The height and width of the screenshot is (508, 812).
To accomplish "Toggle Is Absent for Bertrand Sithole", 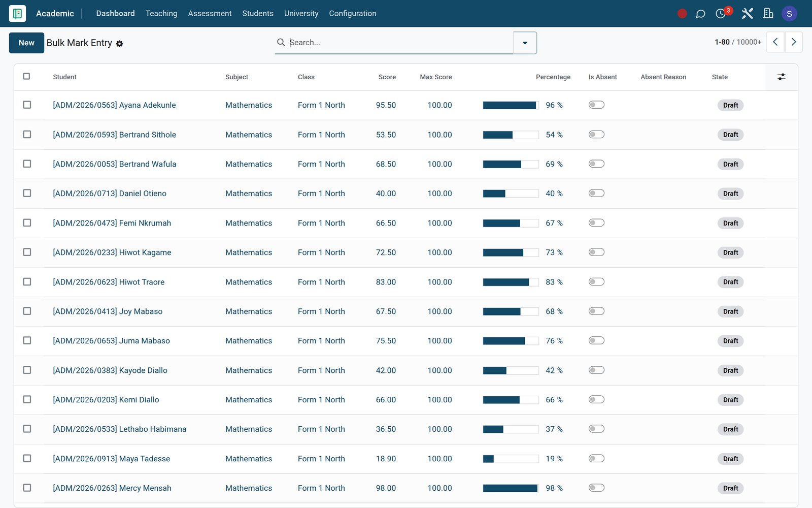I will tap(596, 135).
